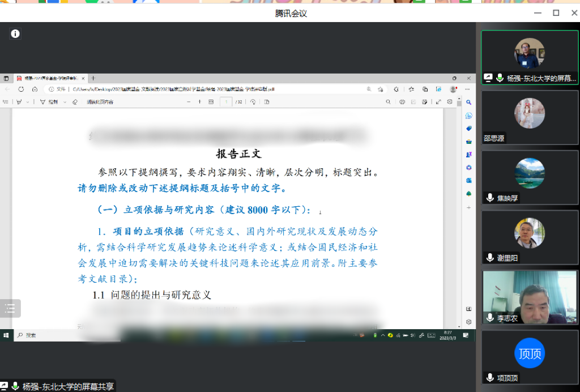Click the PDF print icon
The height and width of the screenshot is (392, 580).
coord(402,102)
